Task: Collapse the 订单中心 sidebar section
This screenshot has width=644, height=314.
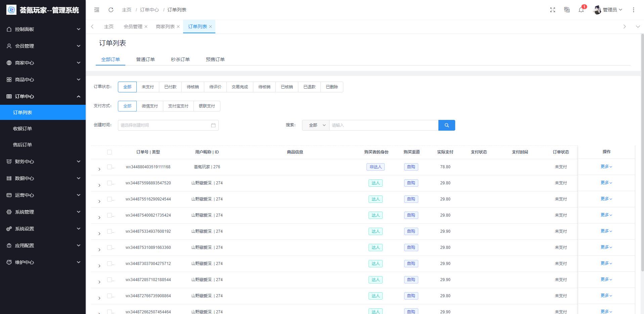Action: tap(43, 96)
